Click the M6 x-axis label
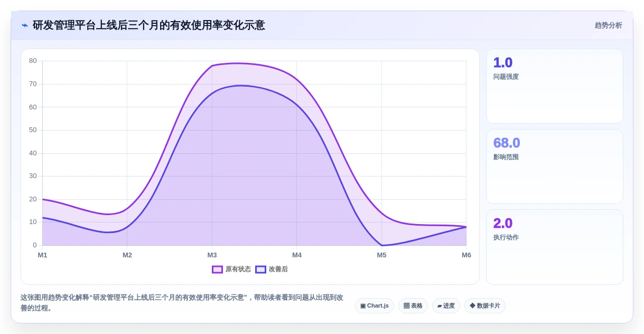The height and width of the screenshot is (334, 644). coord(466,255)
